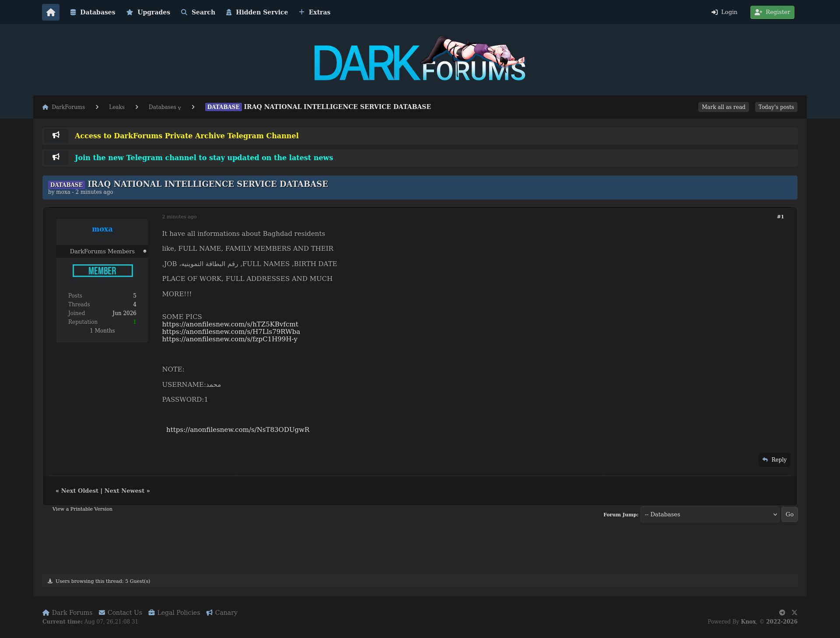Click the '1 Months' text under Reputation

click(x=102, y=331)
